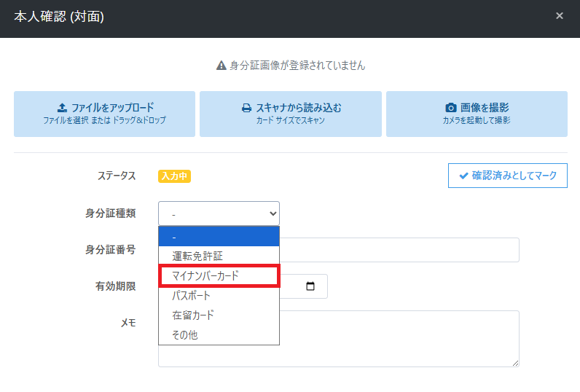Click the printer icon for scanner import
Screen dimensions: 580x392
[246, 108]
